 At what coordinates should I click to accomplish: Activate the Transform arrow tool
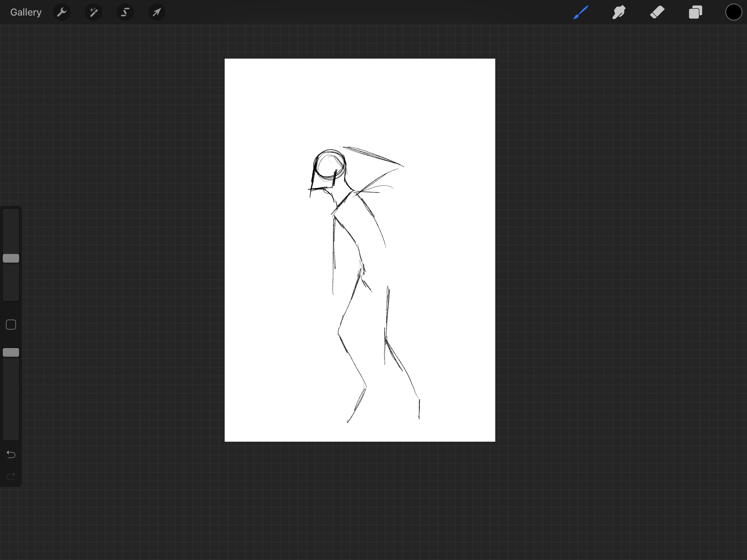[157, 12]
